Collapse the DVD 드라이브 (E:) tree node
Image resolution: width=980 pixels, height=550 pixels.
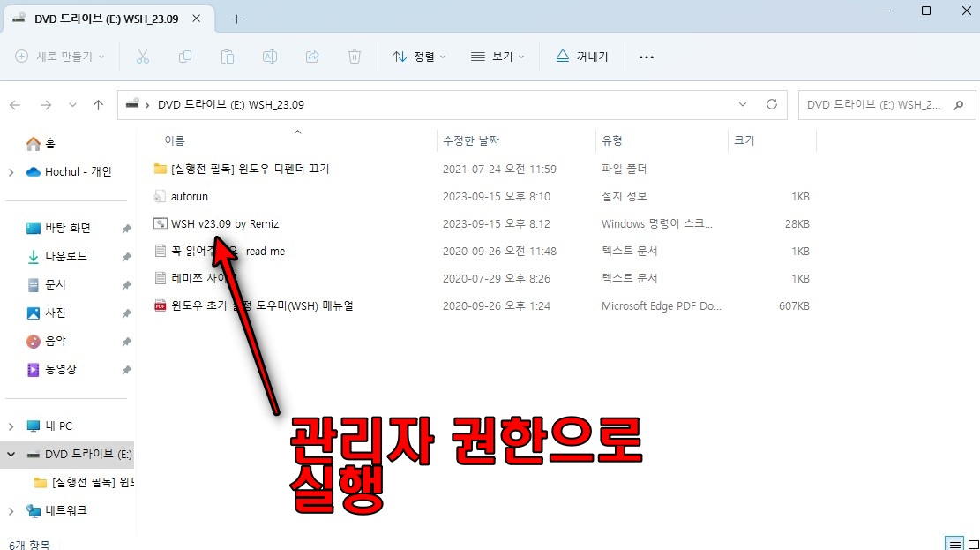(x=11, y=455)
